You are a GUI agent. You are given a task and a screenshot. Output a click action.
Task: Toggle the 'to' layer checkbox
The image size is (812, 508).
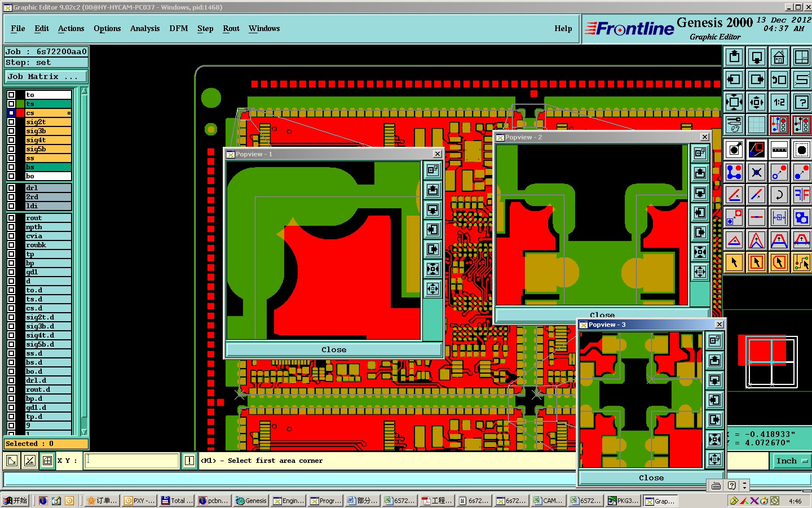click(11, 95)
